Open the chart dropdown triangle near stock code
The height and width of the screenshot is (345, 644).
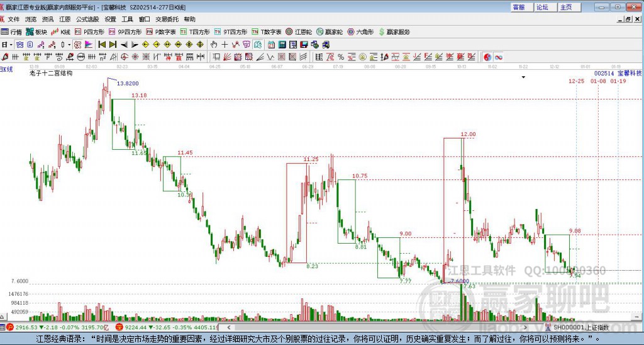[523, 77]
